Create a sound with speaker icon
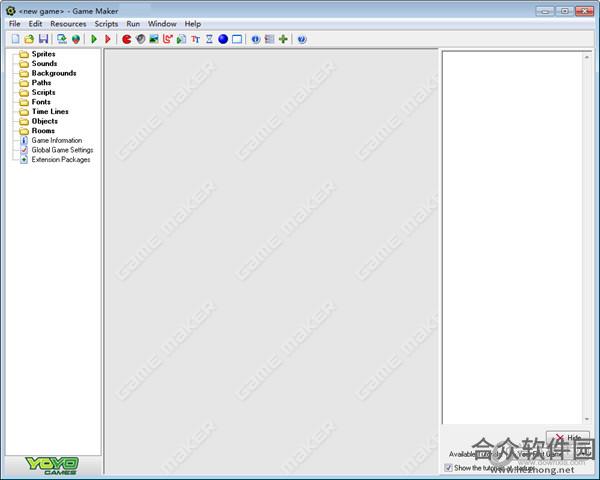This screenshot has height=480, width=600. point(141,39)
